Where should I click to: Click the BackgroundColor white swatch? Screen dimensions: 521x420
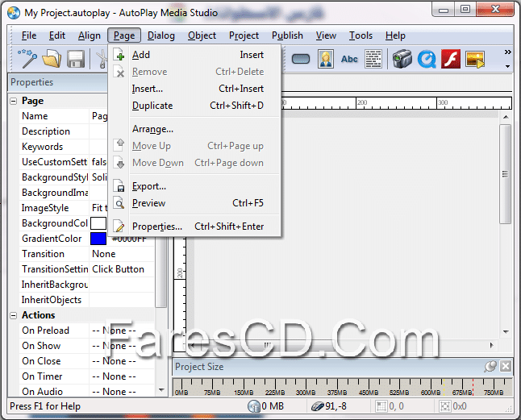pos(98,223)
